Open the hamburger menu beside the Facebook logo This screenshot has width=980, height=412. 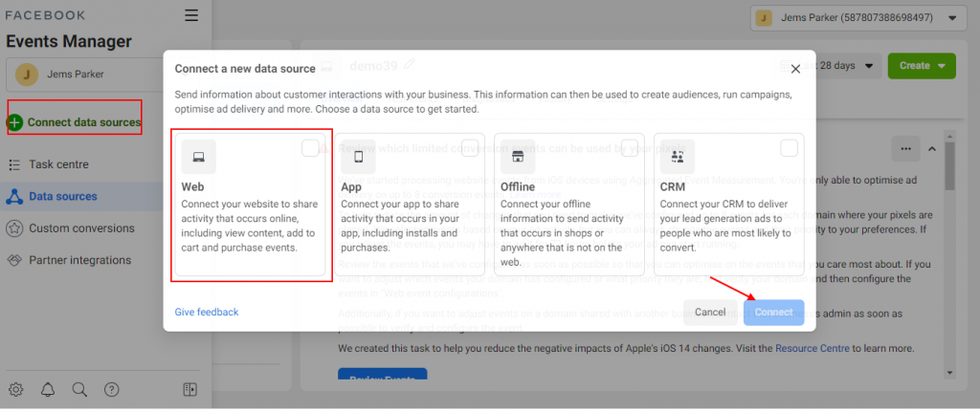[191, 15]
